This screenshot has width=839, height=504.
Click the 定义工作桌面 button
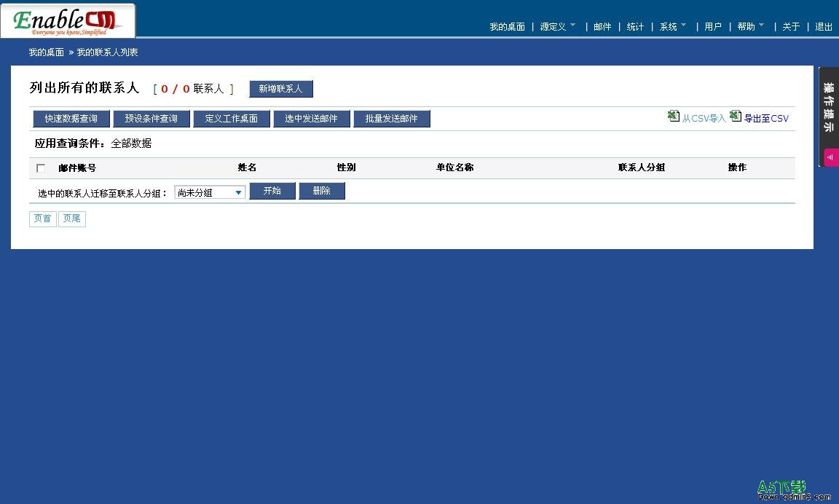coord(231,119)
